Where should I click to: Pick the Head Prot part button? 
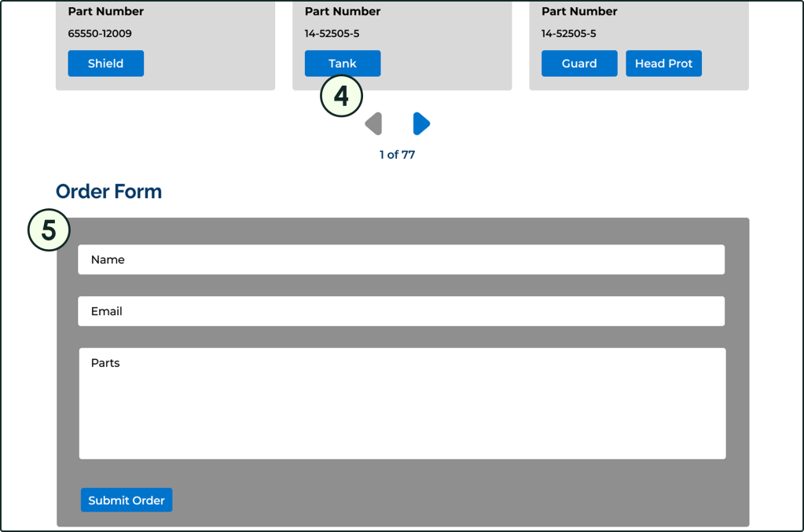pyautogui.click(x=663, y=64)
